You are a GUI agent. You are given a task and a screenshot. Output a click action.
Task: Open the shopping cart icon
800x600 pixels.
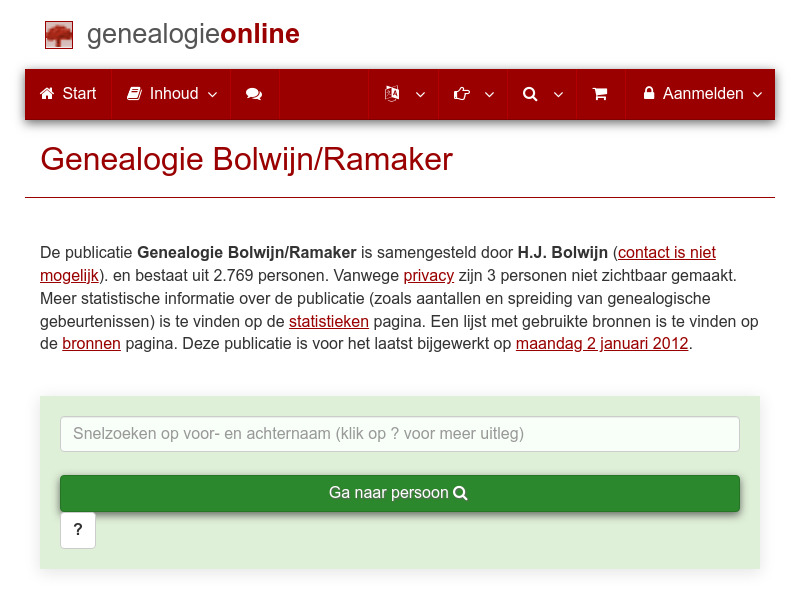(x=600, y=94)
